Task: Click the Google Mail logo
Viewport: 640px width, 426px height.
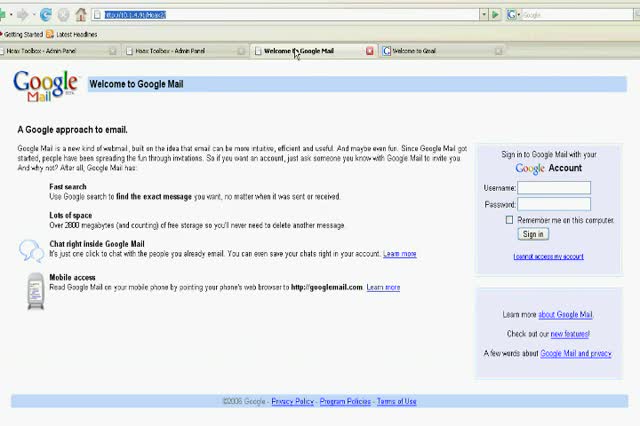Action: coord(45,86)
